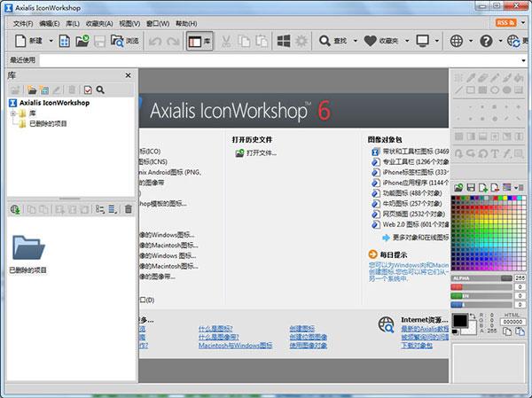This screenshot has width=532, height=398.
Task: Click the open folder icon in library panel toolbar
Action: point(32,90)
